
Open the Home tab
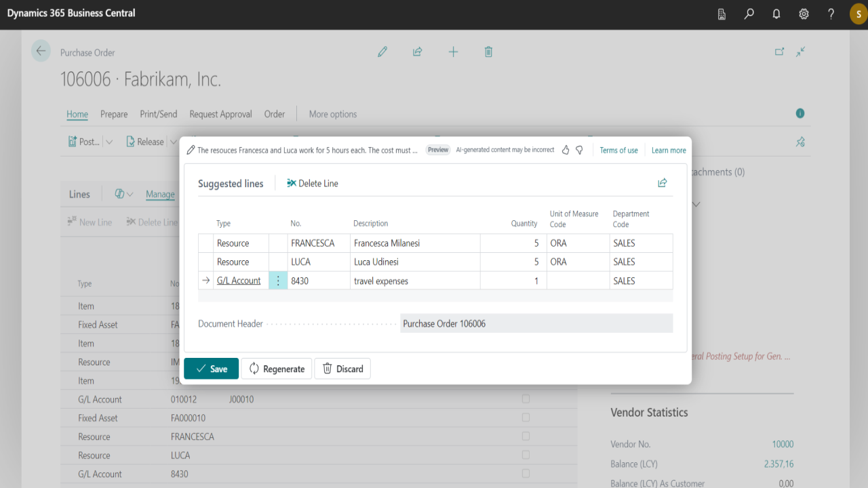click(77, 114)
